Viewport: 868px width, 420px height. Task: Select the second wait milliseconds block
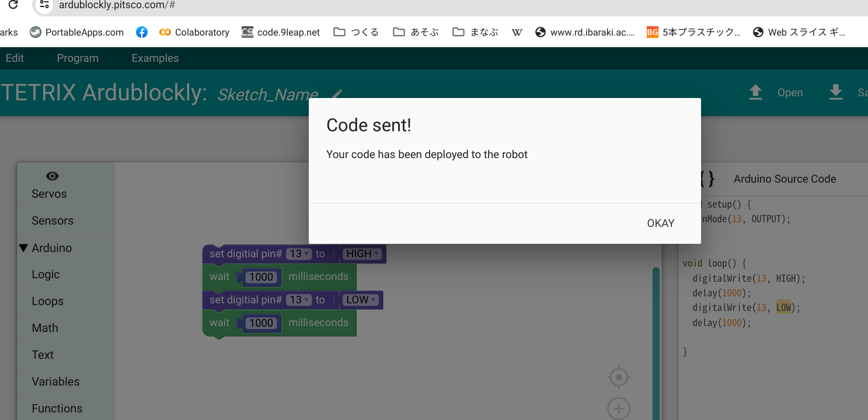point(279,323)
